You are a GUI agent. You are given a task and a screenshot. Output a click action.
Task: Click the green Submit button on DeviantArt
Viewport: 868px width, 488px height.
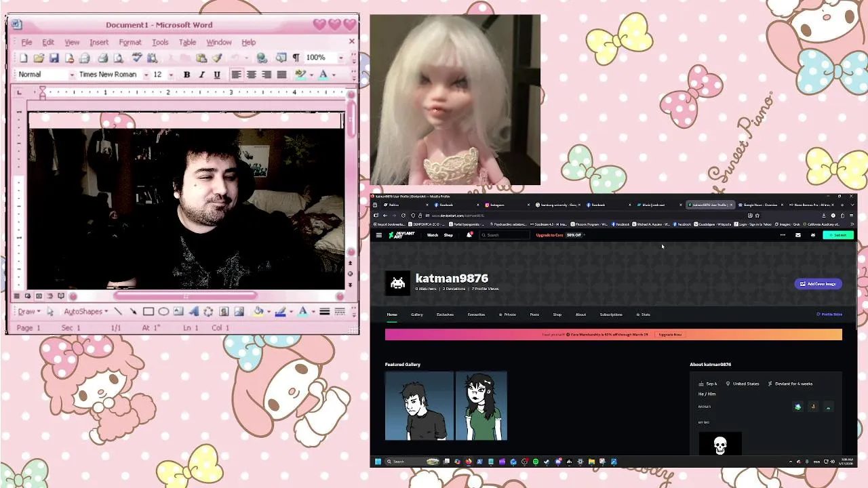[837, 235]
